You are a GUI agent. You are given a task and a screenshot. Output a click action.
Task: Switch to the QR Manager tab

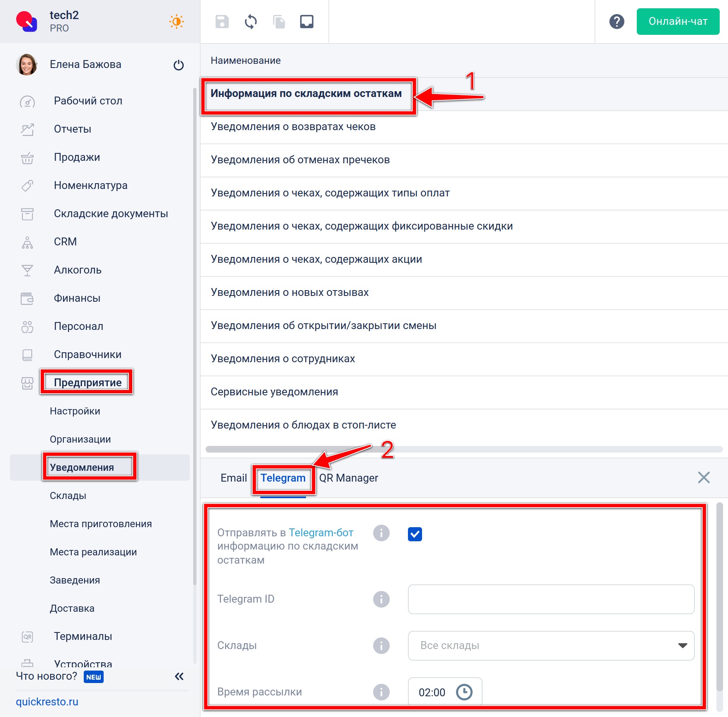[x=349, y=478]
